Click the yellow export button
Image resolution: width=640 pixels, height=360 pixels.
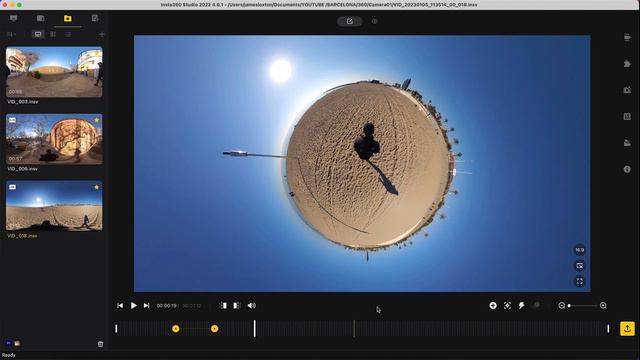click(x=627, y=329)
